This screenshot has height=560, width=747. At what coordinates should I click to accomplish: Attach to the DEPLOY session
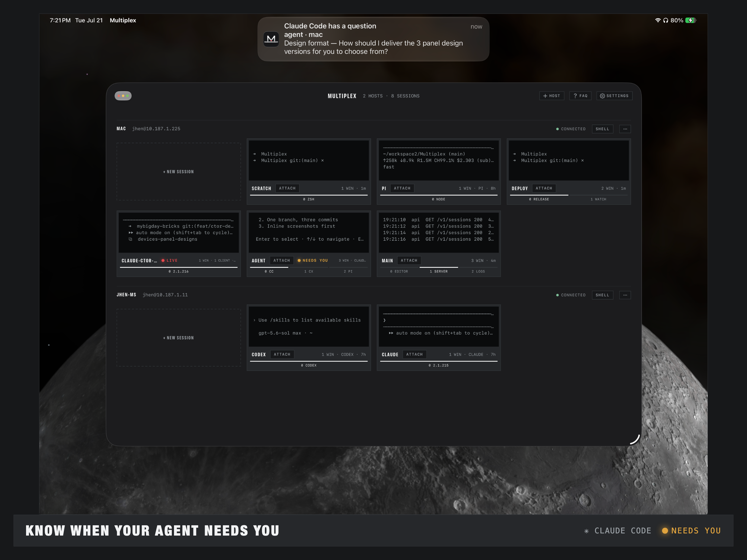[x=544, y=188]
